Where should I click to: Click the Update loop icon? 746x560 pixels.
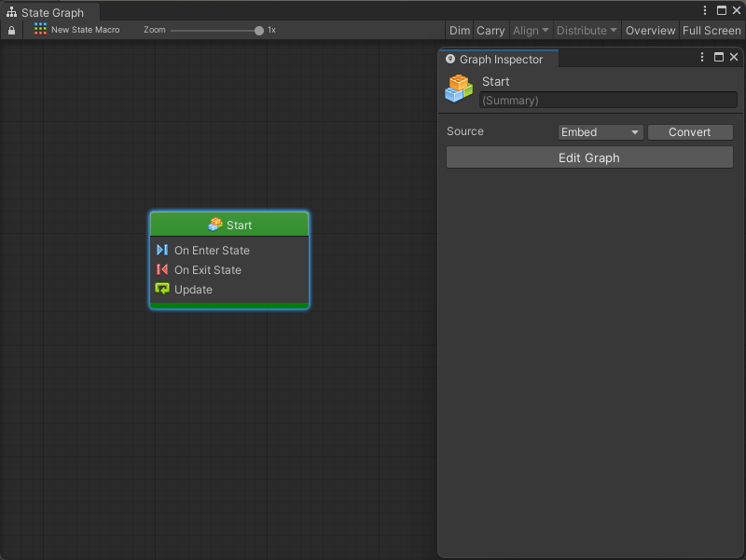point(162,289)
